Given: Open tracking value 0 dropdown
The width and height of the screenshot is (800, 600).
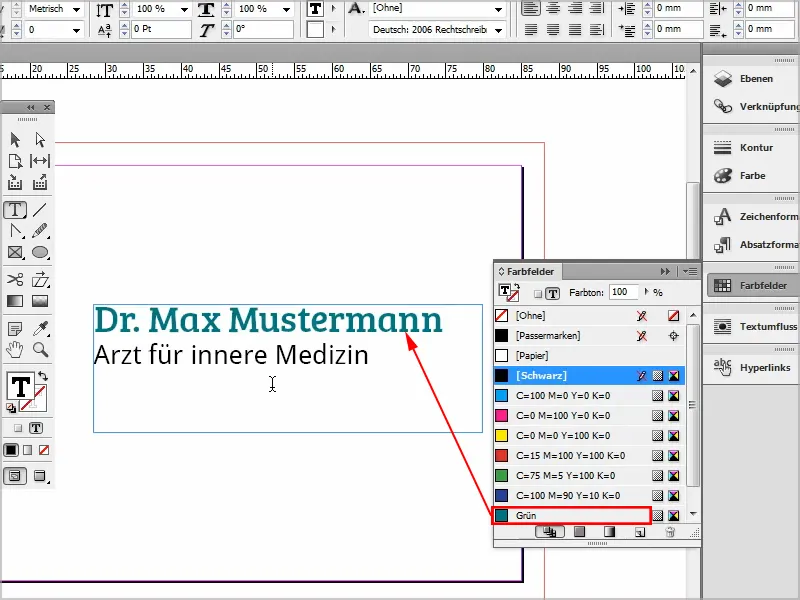Looking at the screenshot, I should pyautogui.click(x=77, y=30).
